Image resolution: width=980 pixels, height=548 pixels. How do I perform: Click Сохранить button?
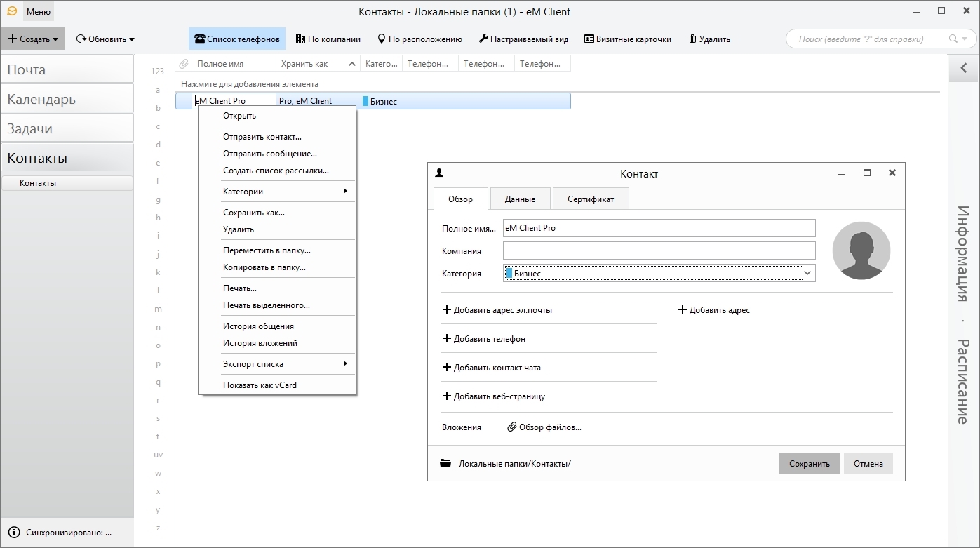[809, 463]
